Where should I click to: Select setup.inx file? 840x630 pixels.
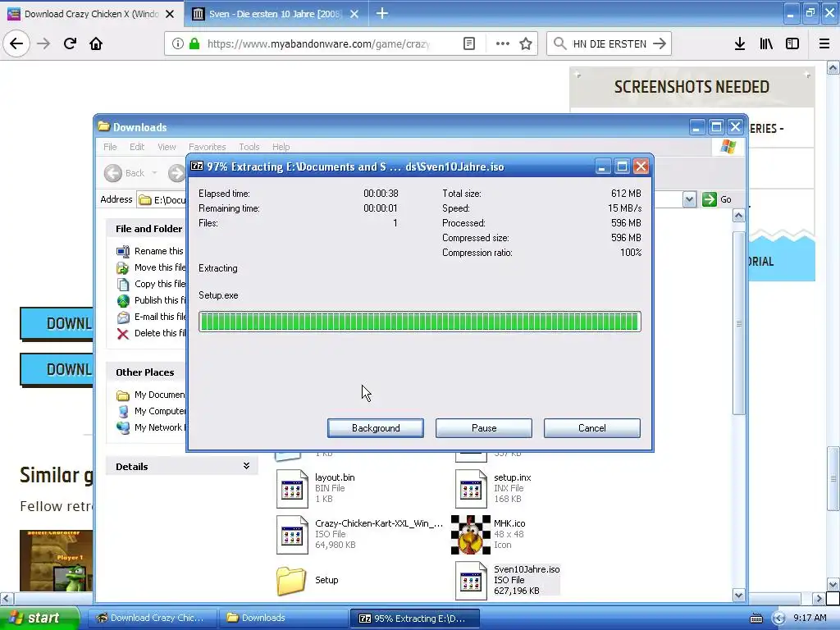pos(493,488)
